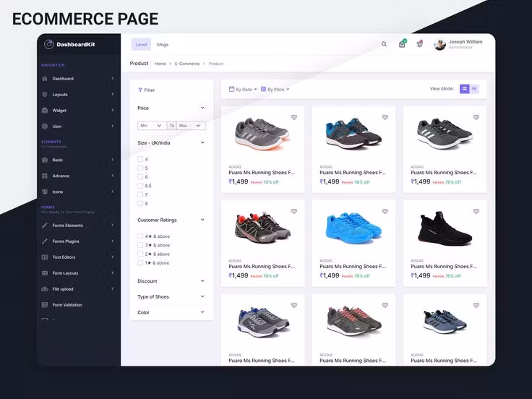Expand the Color filter section

tap(171, 312)
